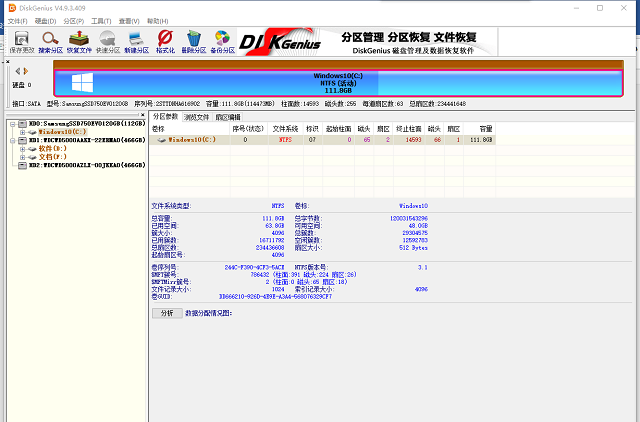The image size is (640, 422).
Task: Click the 卷标 column header
Action: tap(189, 129)
